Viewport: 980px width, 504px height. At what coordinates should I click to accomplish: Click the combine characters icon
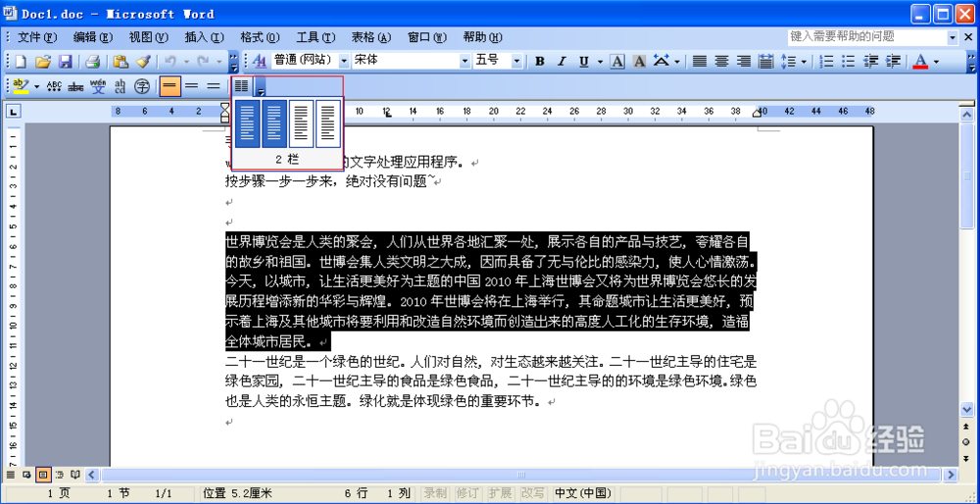coord(120,85)
